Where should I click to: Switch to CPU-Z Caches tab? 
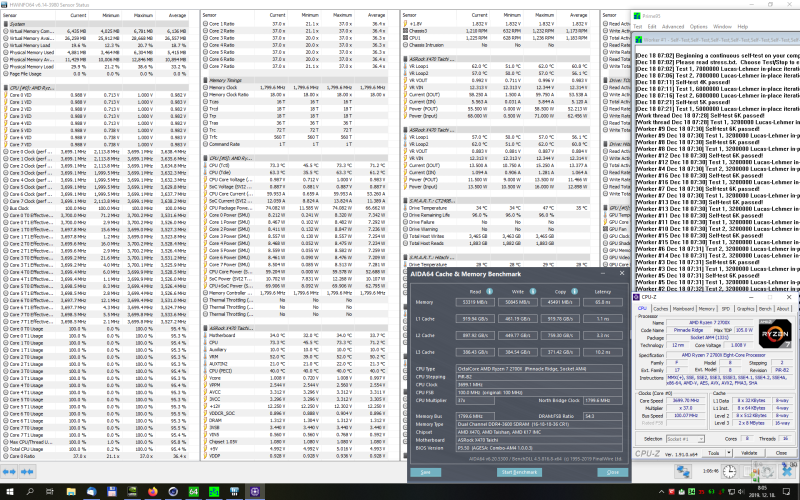[660, 309]
